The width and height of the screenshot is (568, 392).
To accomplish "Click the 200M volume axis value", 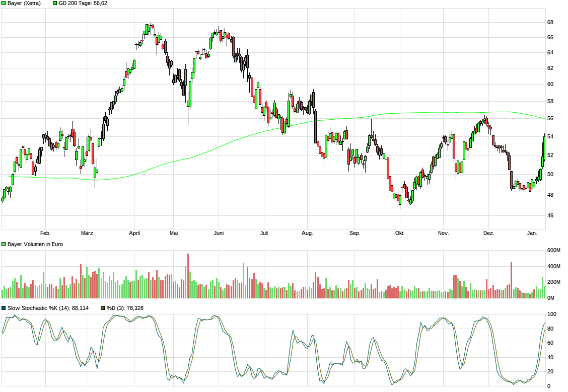I will coord(553,282).
